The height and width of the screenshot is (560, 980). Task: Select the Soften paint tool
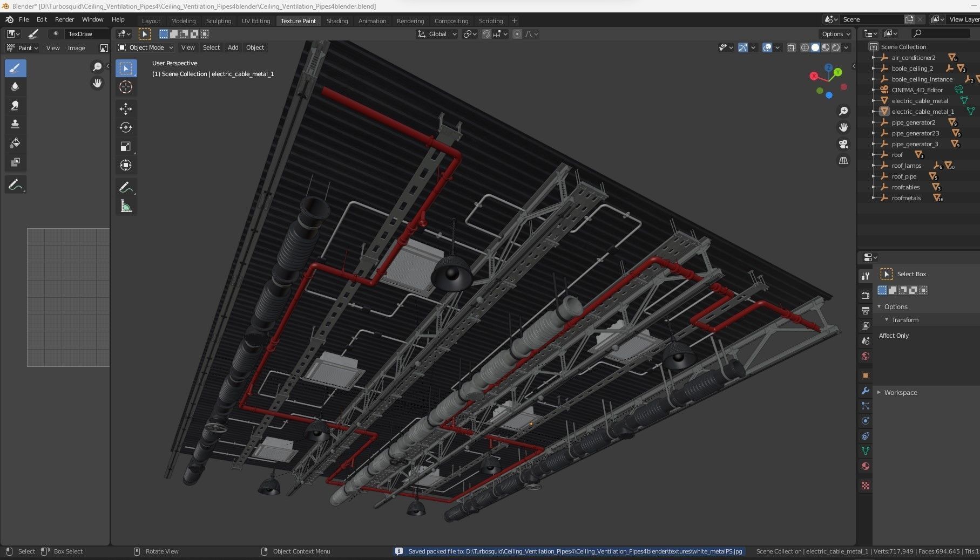coord(15,86)
